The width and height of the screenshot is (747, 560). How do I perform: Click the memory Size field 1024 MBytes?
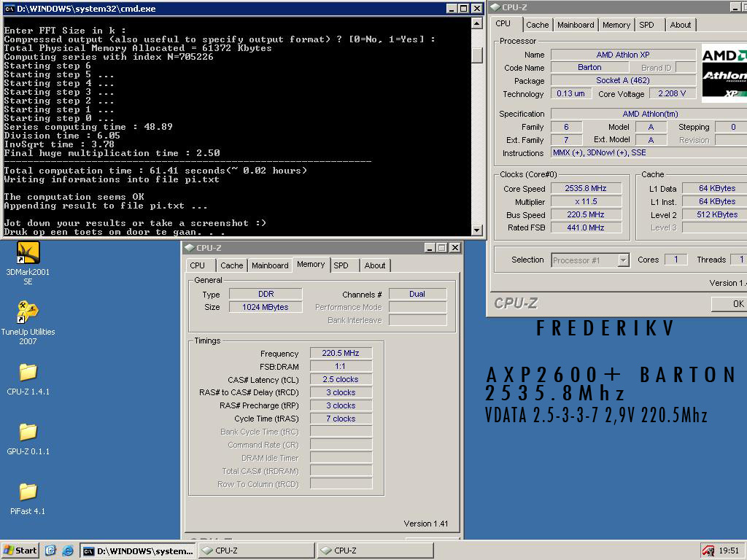[266, 307]
